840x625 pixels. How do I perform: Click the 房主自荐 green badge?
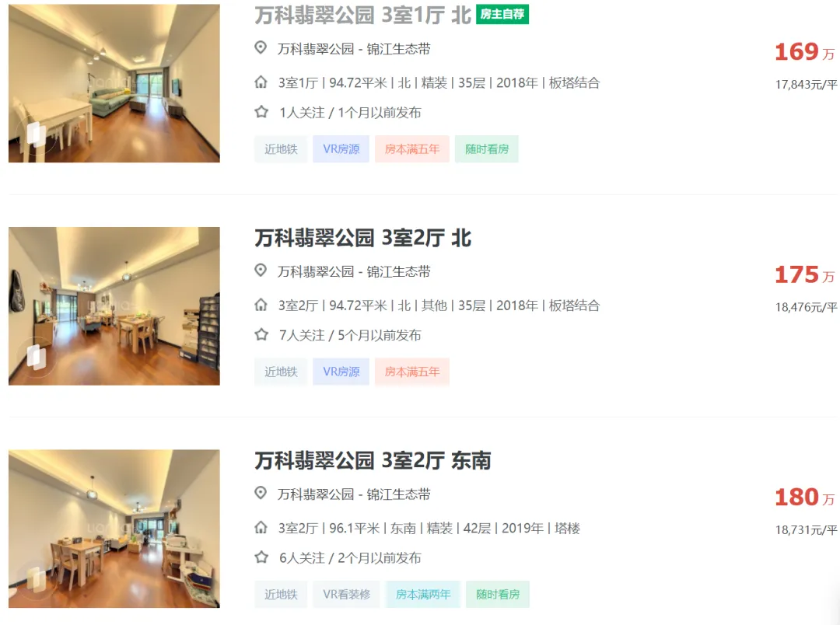tap(502, 14)
